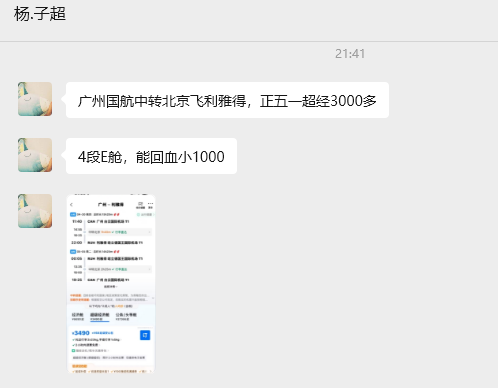Image resolution: width=498 pixels, height=388 pixels.
Task: Click avatar beside the 4段E舱 message
Action: 35,155
